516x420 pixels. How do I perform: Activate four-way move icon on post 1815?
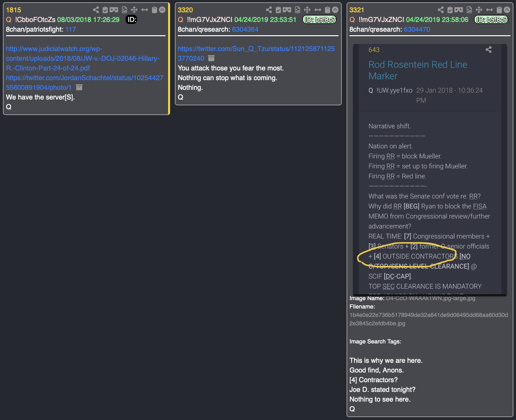point(134,10)
